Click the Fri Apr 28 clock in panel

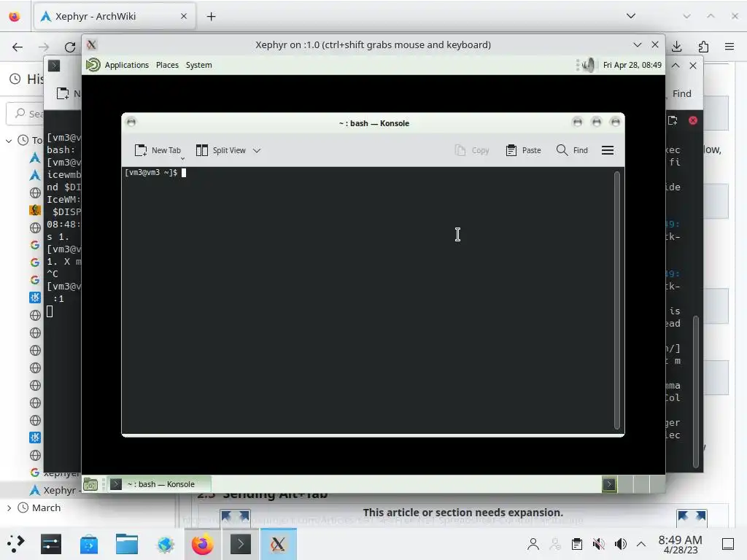632,65
